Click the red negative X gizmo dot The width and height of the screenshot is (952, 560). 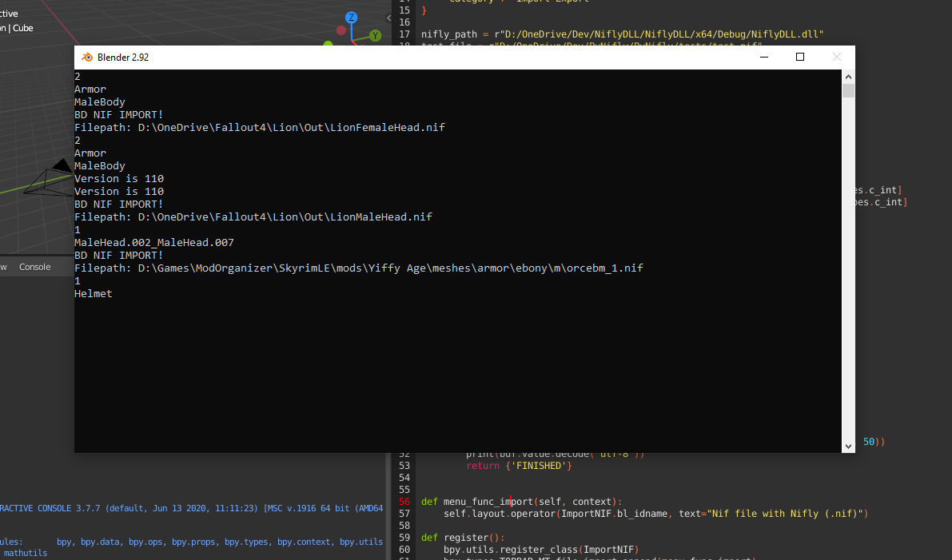click(341, 30)
